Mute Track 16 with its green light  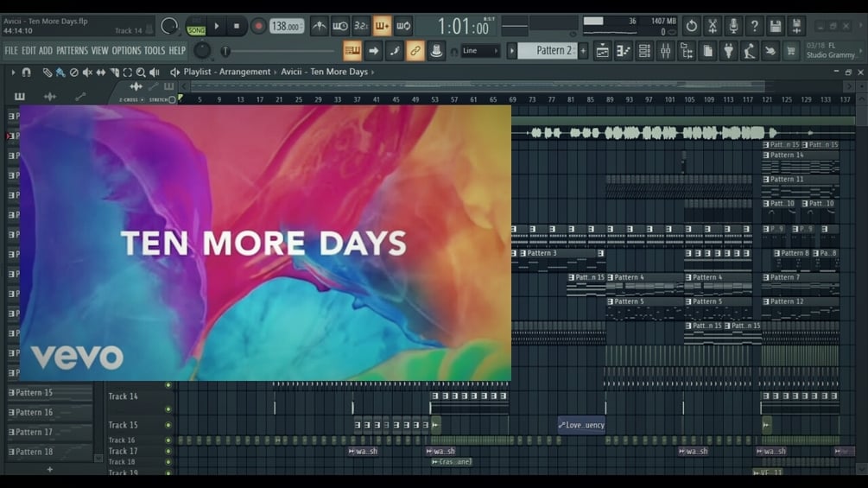pos(168,440)
